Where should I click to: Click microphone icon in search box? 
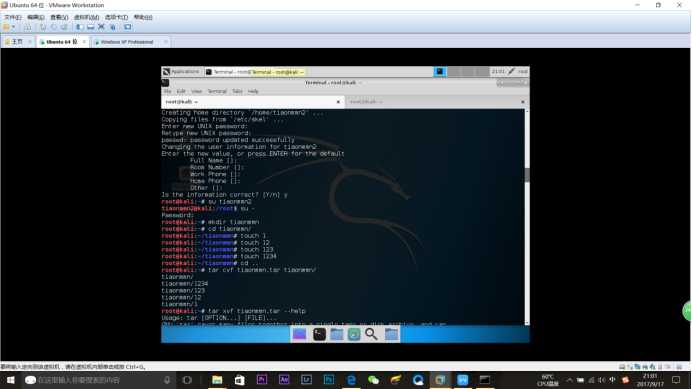coord(167,380)
